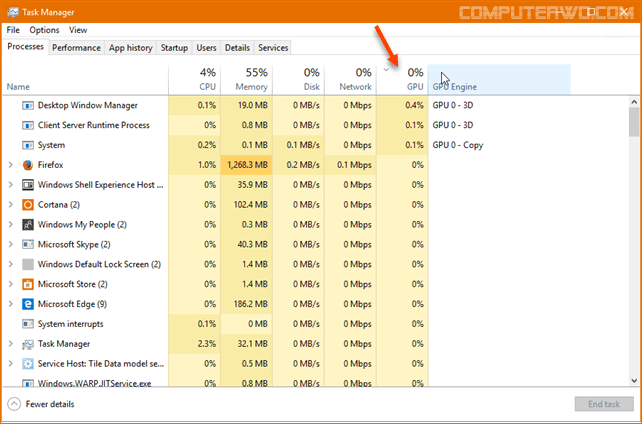This screenshot has height=424, width=642.
Task: Open the File menu
Action: tap(13, 30)
